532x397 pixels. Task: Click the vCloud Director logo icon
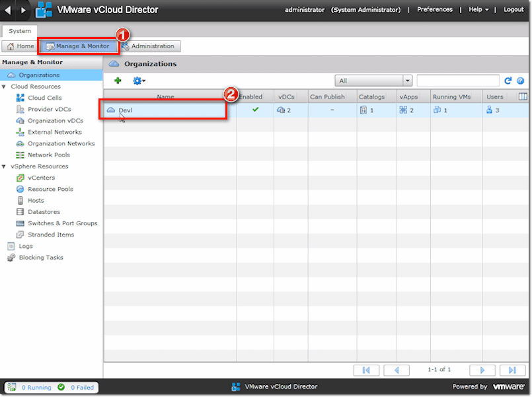44,10
